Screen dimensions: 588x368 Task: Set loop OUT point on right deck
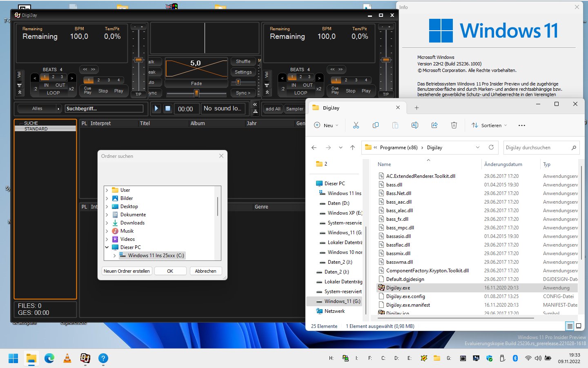coord(308,85)
